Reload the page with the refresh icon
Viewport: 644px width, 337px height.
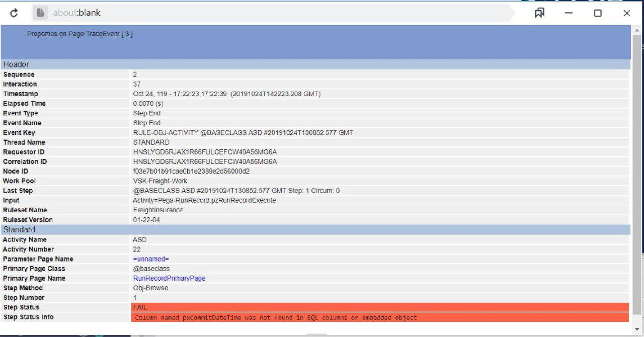tap(14, 13)
